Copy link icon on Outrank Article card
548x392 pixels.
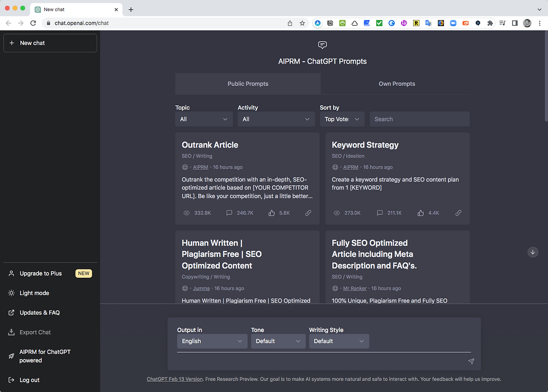(x=308, y=213)
